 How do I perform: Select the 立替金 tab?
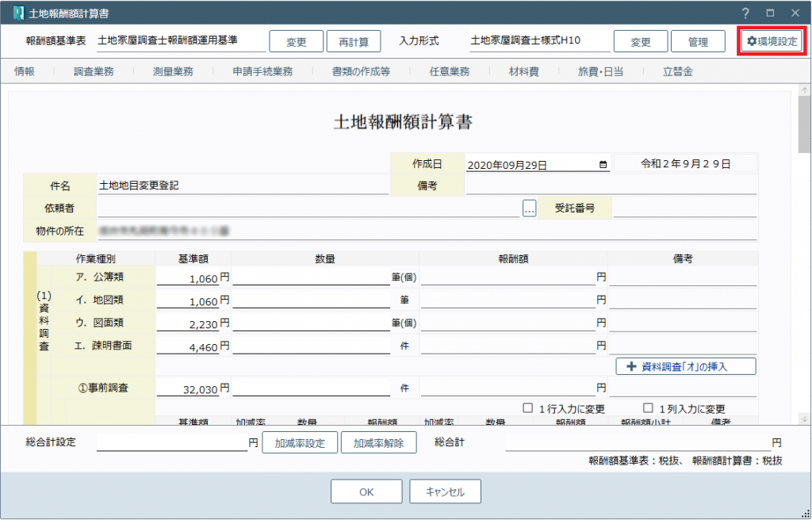(x=678, y=71)
